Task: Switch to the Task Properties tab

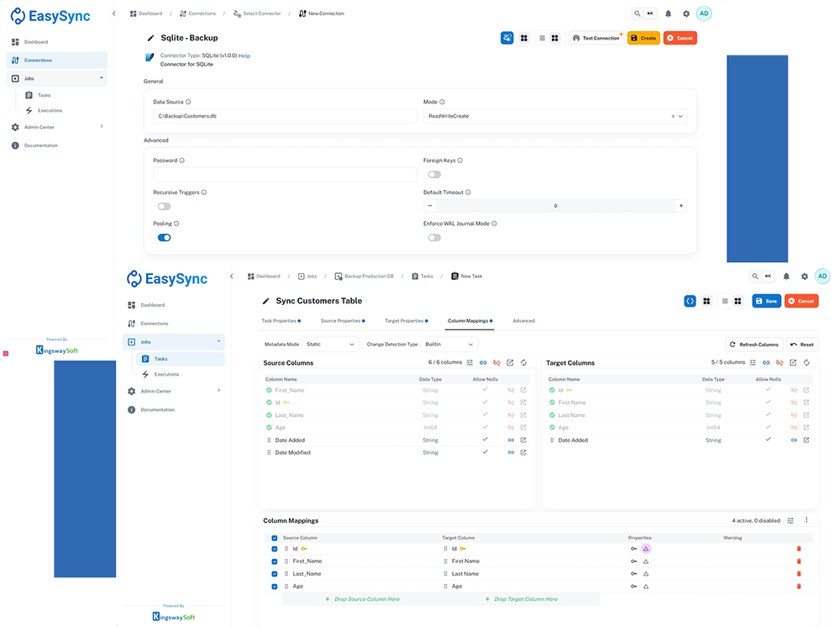Action: [281, 321]
